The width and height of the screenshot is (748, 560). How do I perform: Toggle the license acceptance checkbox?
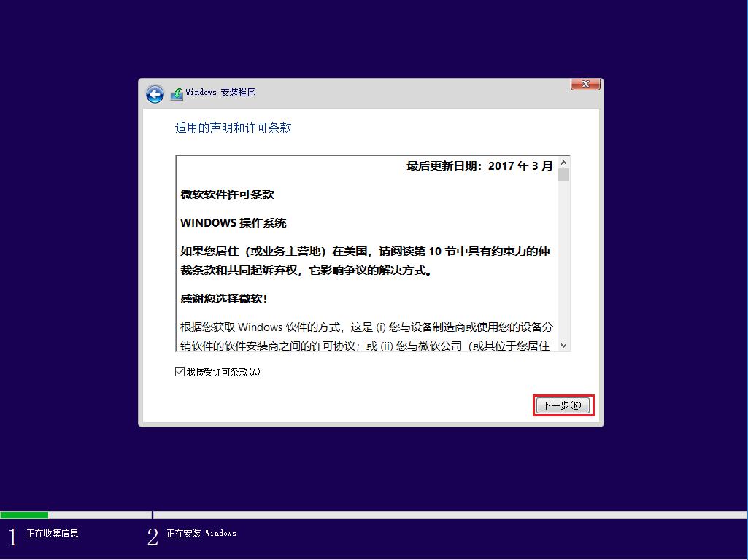pyautogui.click(x=179, y=372)
